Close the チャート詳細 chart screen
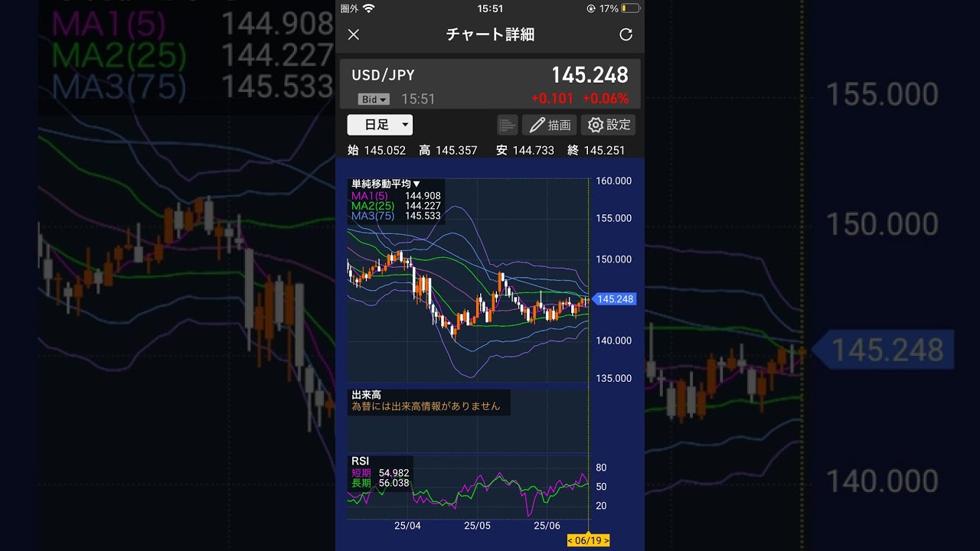 (353, 34)
